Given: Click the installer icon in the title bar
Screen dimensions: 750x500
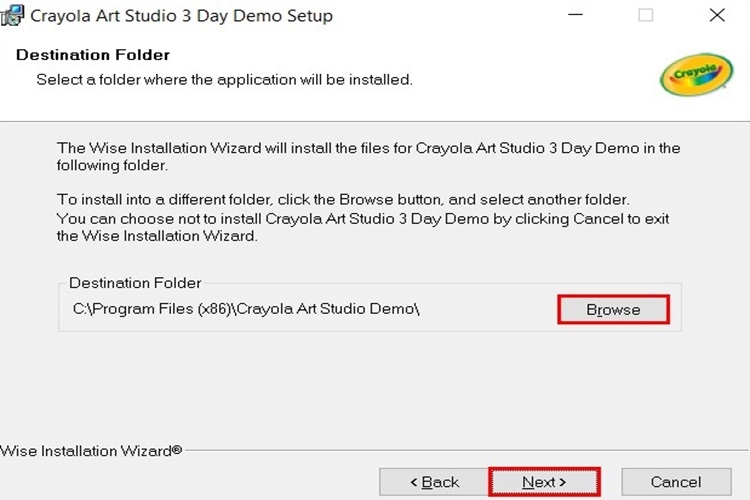Looking at the screenshot, I should pyautogui.click(x=12, y=15).
